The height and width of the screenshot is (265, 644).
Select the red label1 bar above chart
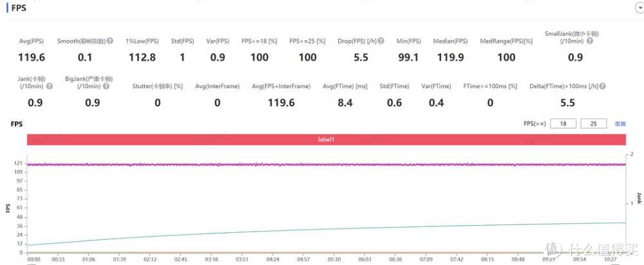point(327,140)
